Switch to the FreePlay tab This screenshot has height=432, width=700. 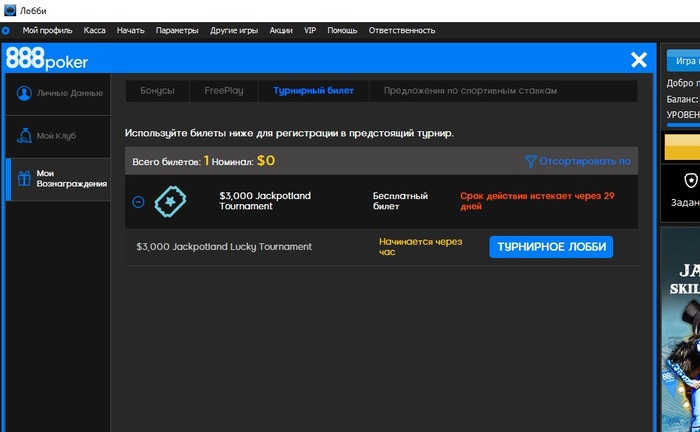coord(224,91)
